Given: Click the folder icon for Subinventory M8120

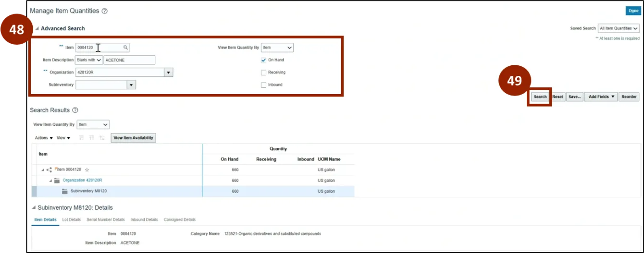Looking at the screenshot, I should point(65,191).
